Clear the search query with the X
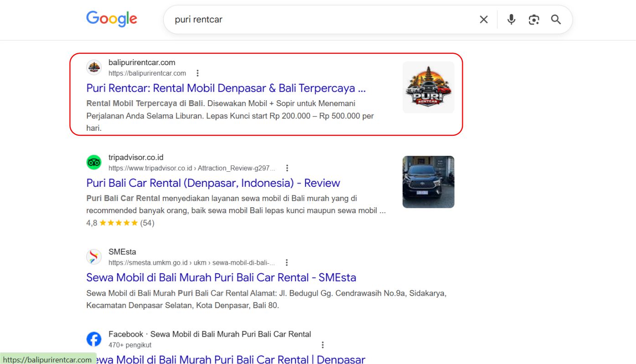The height and width of the screenshot is (364, 636). (x=483, y=20)
